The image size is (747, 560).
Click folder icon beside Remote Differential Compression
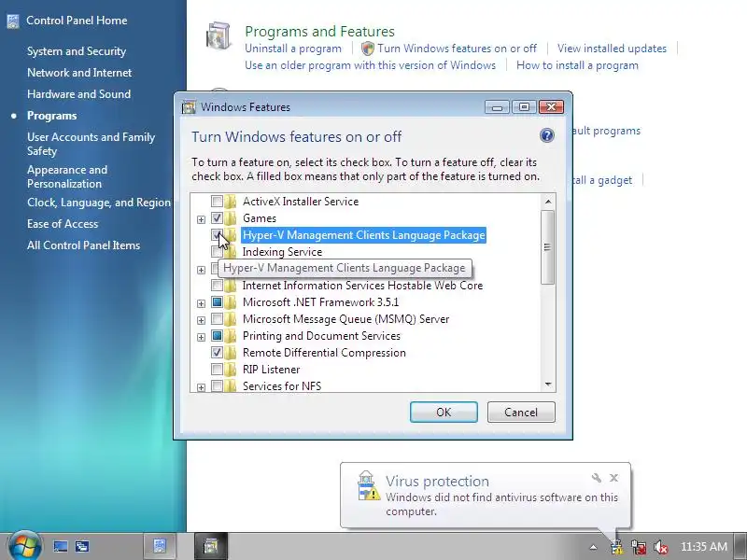point(231,353)
